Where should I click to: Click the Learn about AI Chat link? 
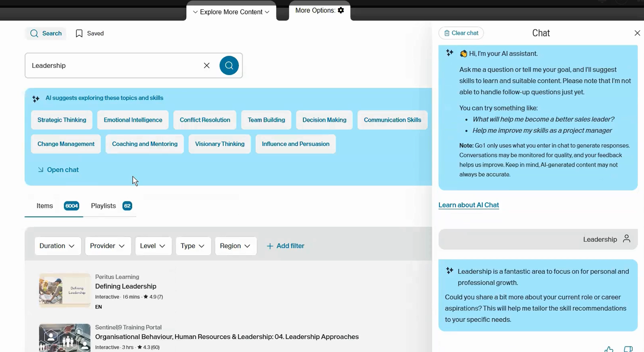pyautogui.click(x=468, y=205)
